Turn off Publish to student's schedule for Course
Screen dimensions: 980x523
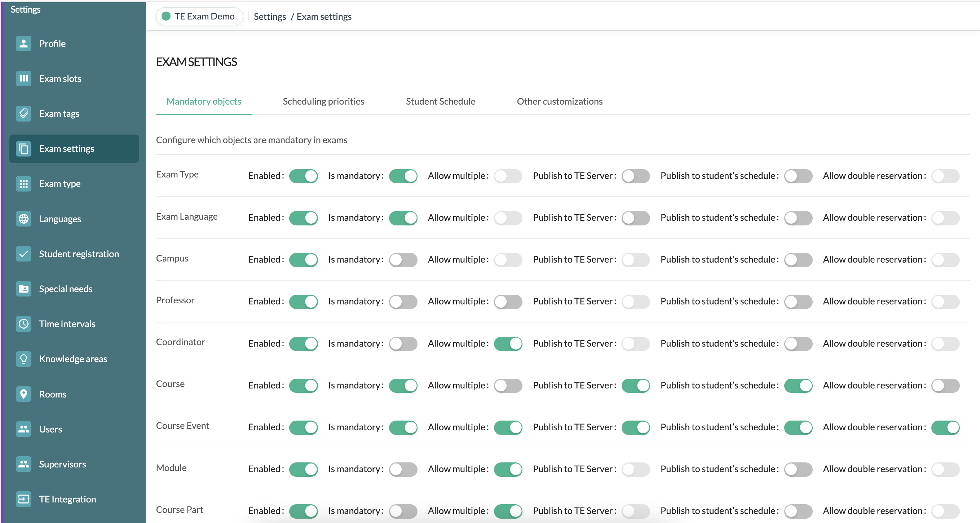pyautogui.click(x=798, y=385)
